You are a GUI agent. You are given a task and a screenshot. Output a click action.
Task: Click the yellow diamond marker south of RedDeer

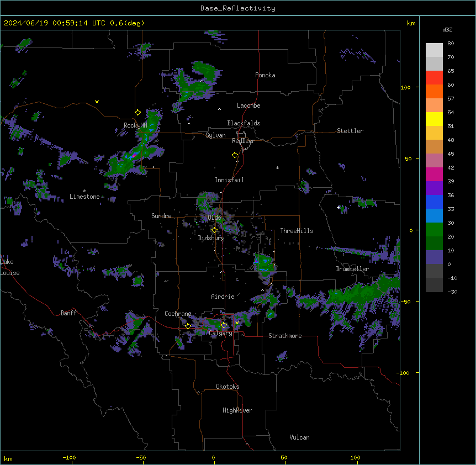[235, 155]
